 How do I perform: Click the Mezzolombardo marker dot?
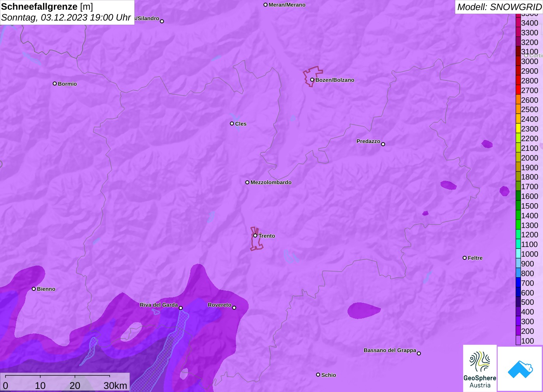[247, 182]
